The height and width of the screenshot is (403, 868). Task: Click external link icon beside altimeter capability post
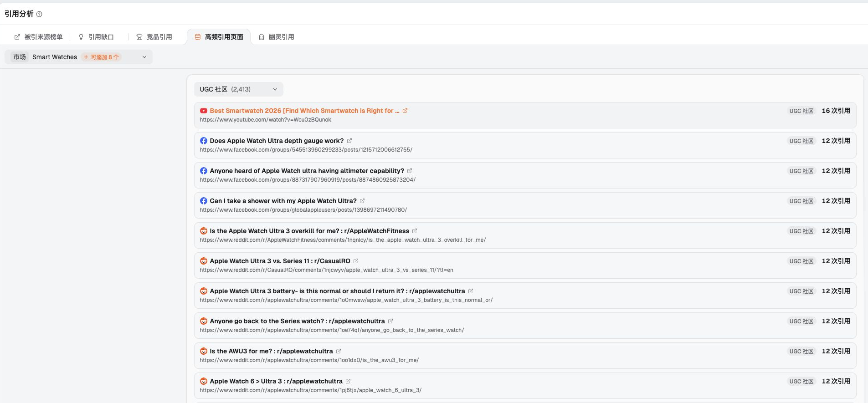410,171
